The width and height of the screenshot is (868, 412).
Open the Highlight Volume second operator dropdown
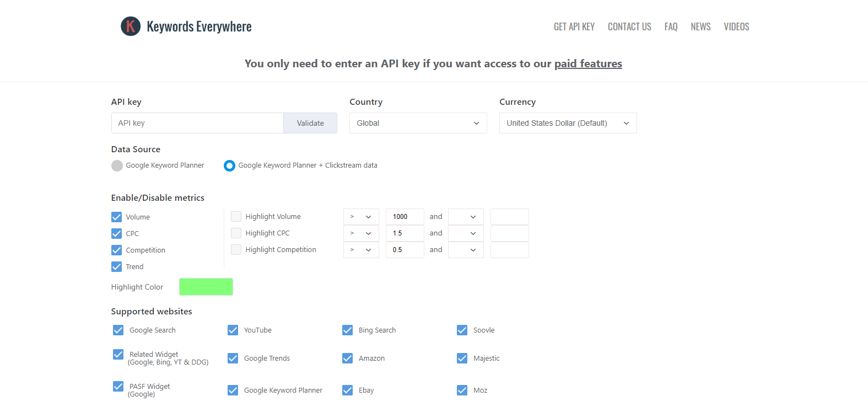[466, 217]
